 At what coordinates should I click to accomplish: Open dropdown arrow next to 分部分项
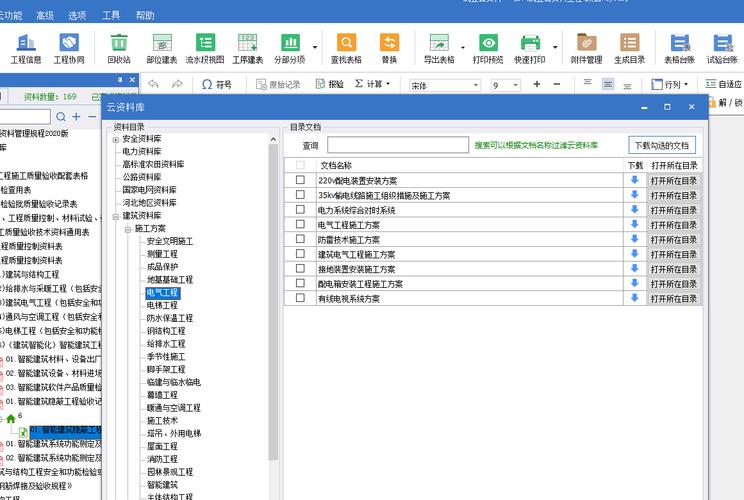315,47
